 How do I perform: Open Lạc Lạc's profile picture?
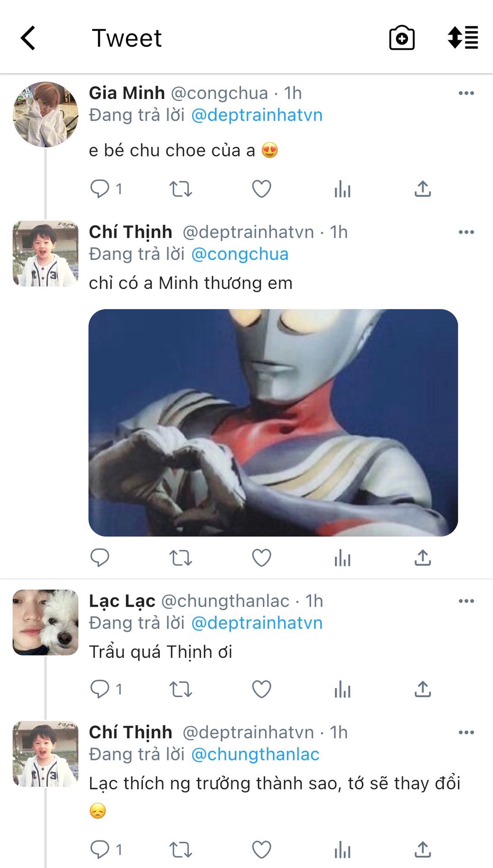pyautogui.click(x=45, y=623)
